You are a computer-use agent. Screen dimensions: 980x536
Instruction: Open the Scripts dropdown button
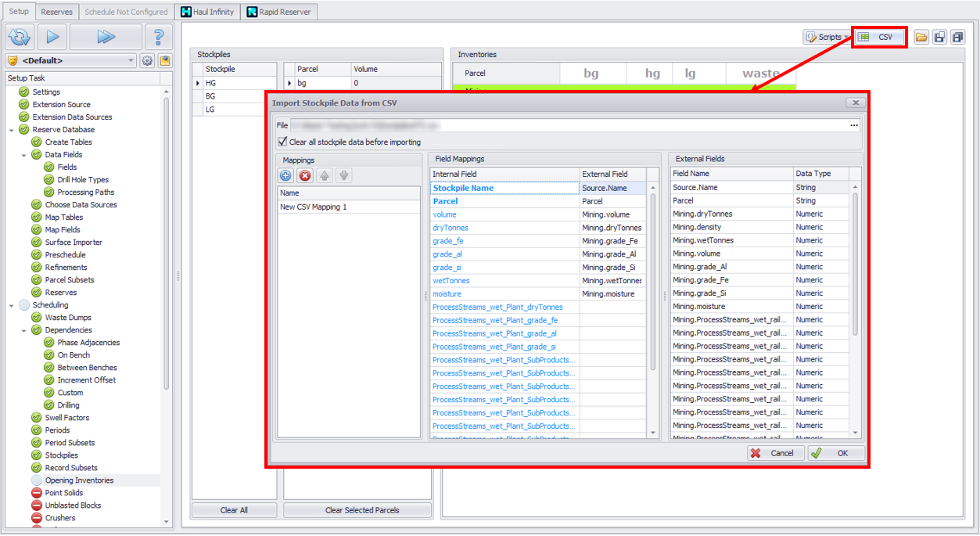[827, 37]
